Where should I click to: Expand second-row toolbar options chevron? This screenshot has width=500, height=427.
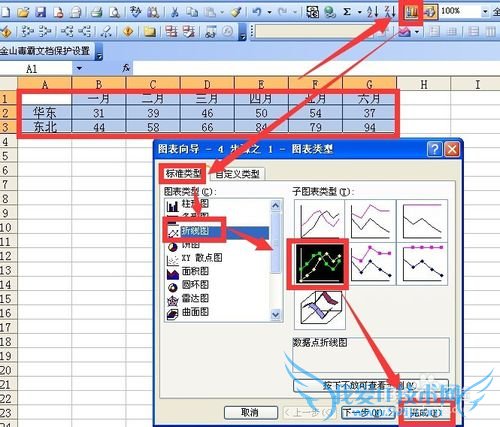pyautogui.click(x=243, y=32)
